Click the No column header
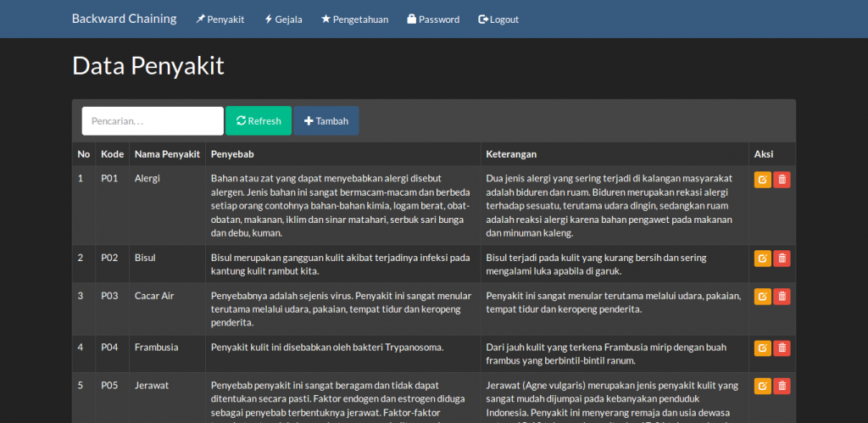This screenshot has height=423, width=868. click(84, 154)
